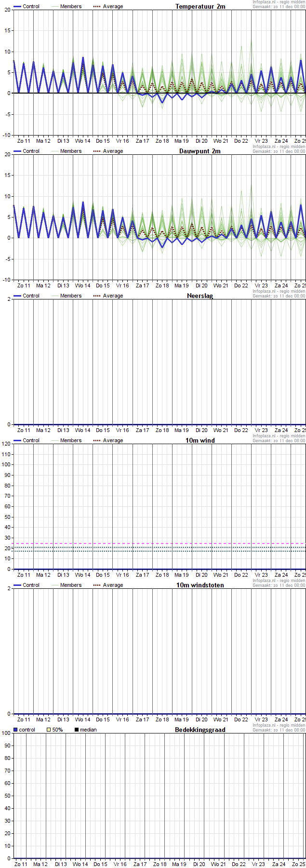Viewport: 306px width, 868px height.
Task: Click the dotted Average marker in the Dauwpunt legend
Action: [x=97, y=151]
